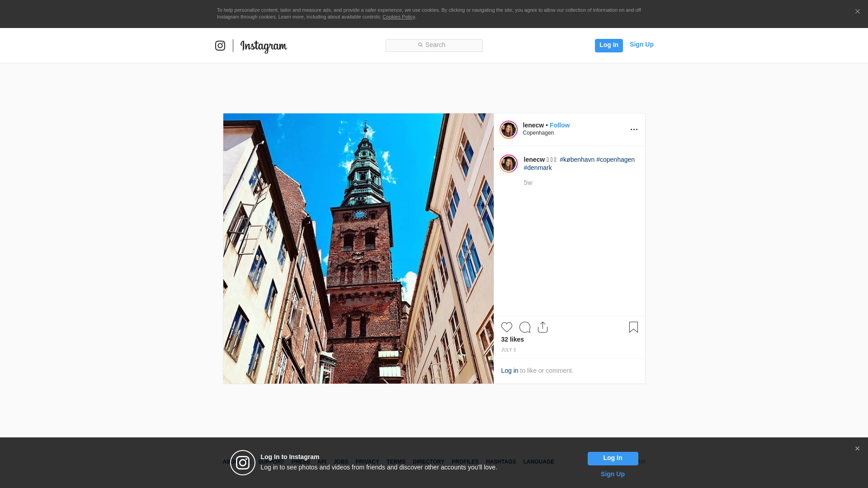The width and height of the screenshot is (868, 488).
Task: Click the share post icon
Action: [542, 327]
